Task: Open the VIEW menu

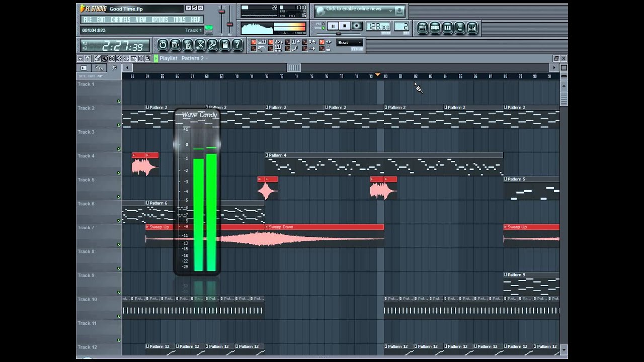Action: coord(141,20)
